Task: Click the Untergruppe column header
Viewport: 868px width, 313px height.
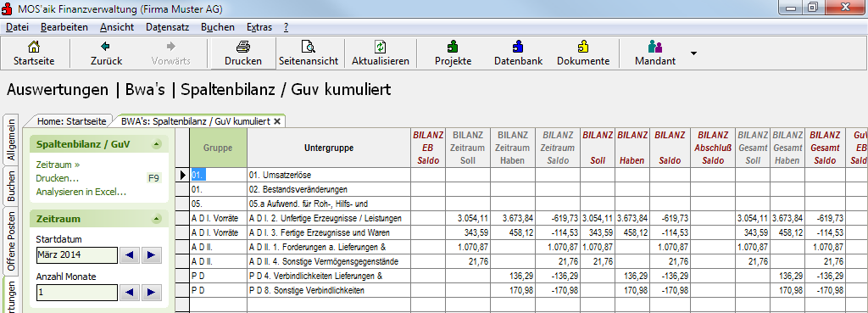Action: 329,148
